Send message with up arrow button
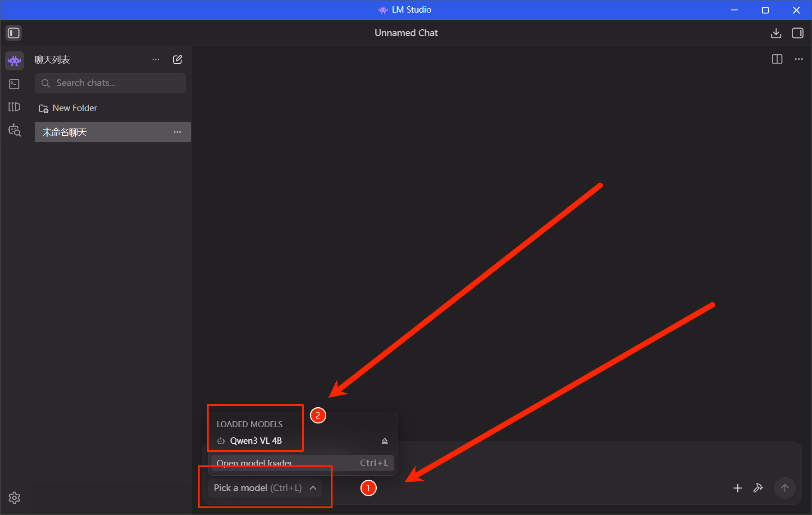The height and width of the screenshot is (515, 812). 785,488
